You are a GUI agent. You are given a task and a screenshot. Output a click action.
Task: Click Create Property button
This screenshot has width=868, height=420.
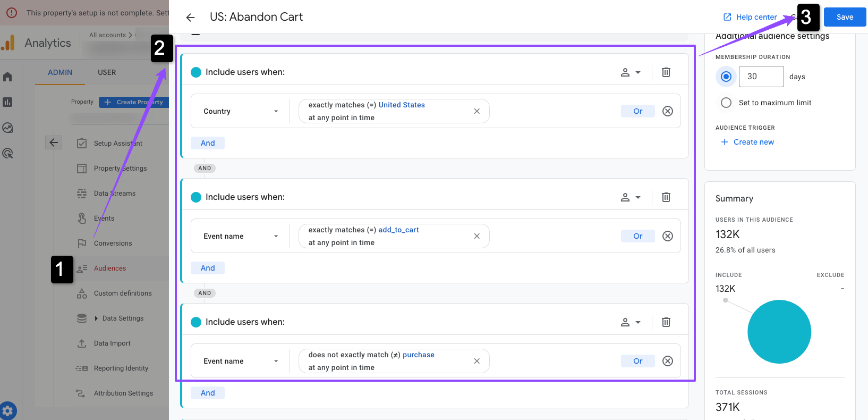coord(134,102)
